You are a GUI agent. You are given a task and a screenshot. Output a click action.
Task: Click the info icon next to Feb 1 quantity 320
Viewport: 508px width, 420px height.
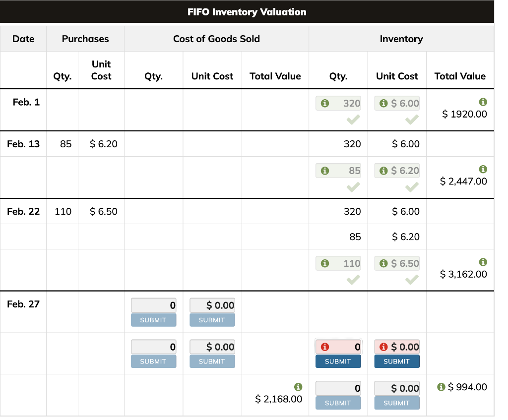(x=326, y=103)
